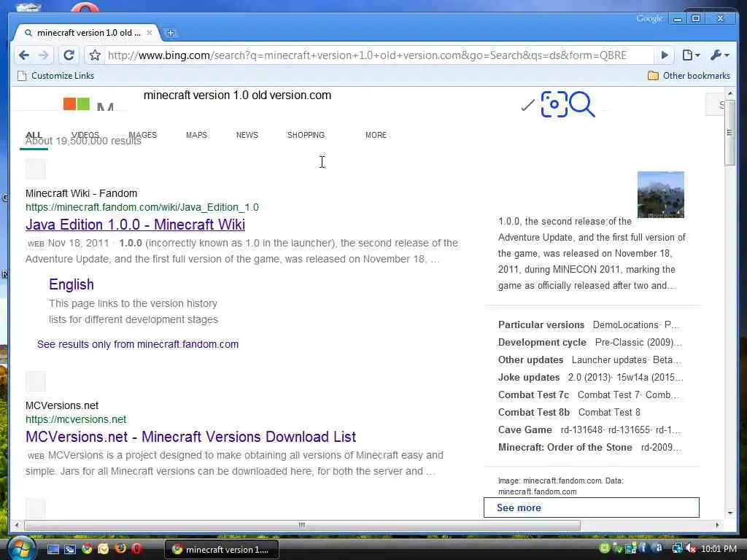Open the Cave Game entry
Screen dimensions: 747x560
coord(525,430)
